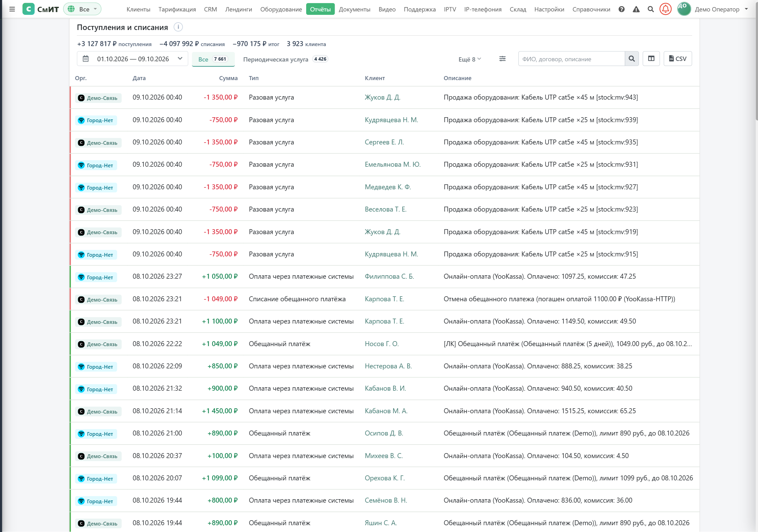Select the Все 7 661 tab
The image size is (758, 532).
(x=213, y=59)
